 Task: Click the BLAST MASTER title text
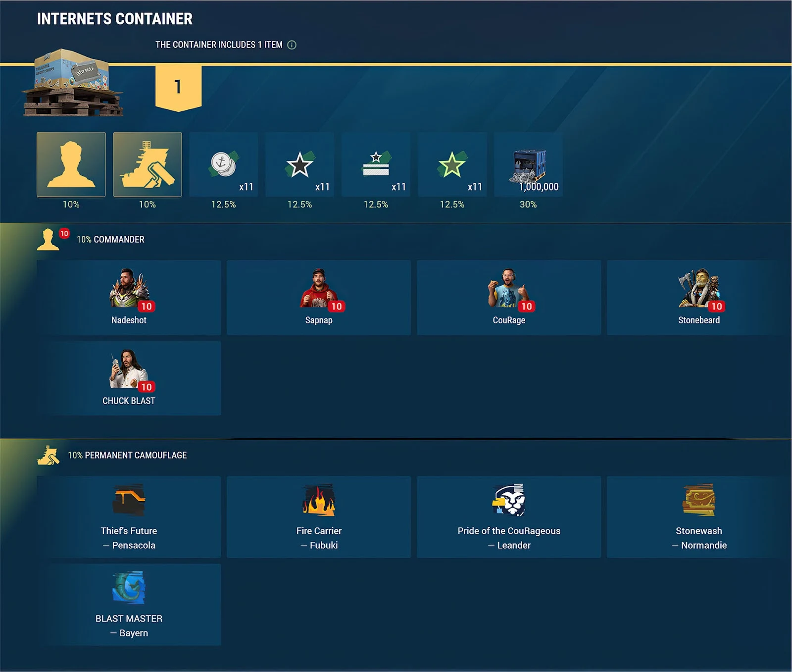(x=129, y=619)
